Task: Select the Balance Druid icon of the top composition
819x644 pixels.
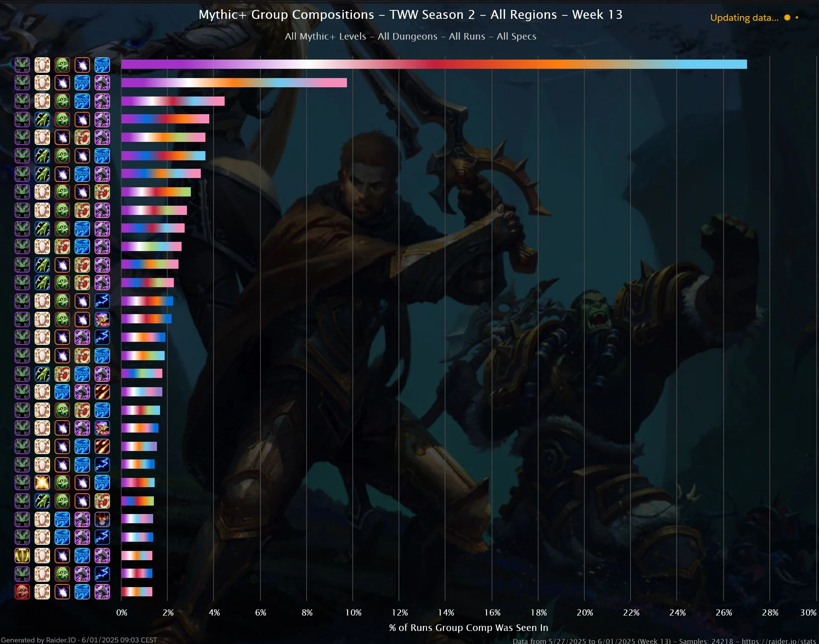Action: pos(82,65)
